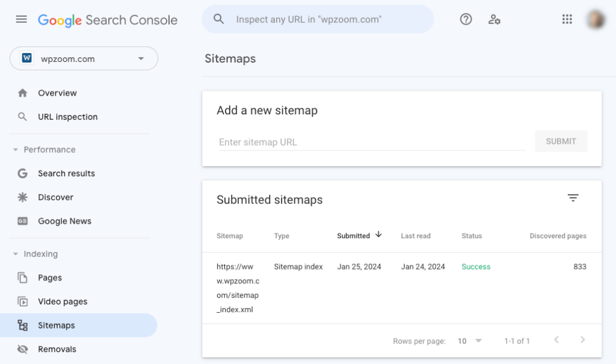Image resolution: width=616 pixels, height=364 pixels.
Task: Click the 1-1 of 1 pagination text
Action: pos(517,341)
